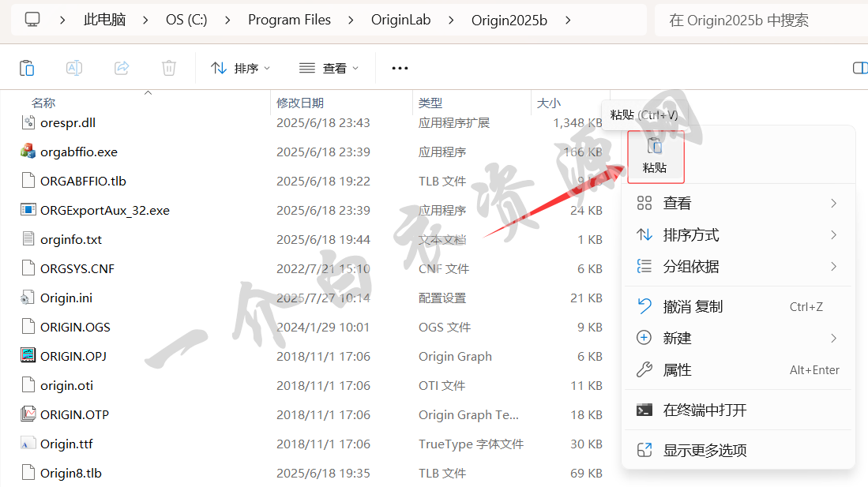Click the ORGABFFIO.tlb file icon

(28, 181)
